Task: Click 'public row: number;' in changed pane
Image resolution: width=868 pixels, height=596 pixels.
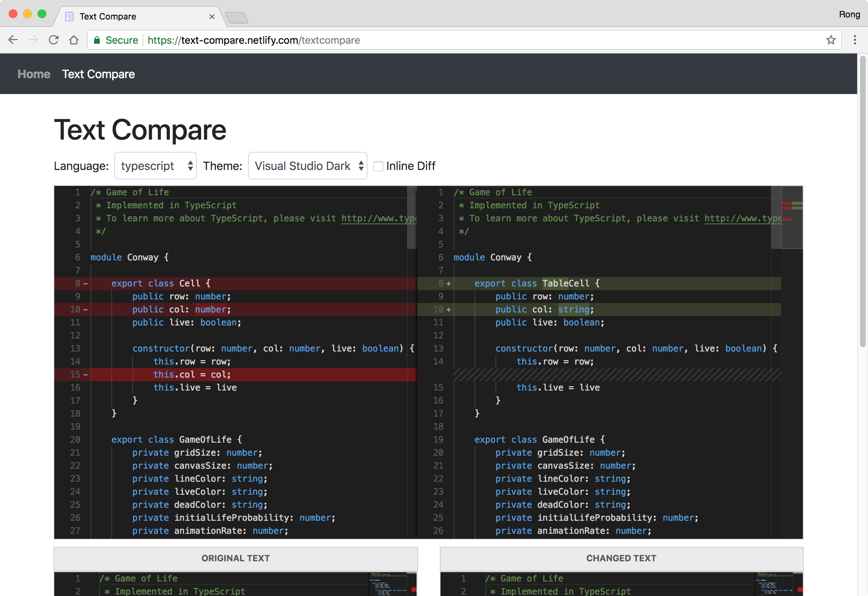Action: (x=545, y=297)
